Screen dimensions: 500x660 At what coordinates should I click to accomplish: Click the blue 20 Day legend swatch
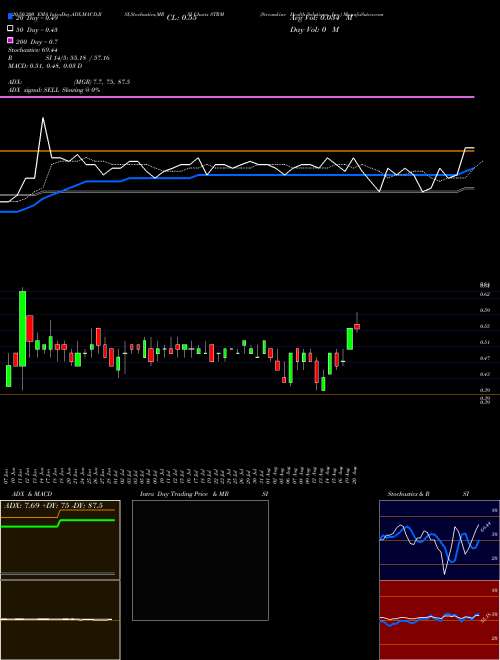[x=11, y=17]
